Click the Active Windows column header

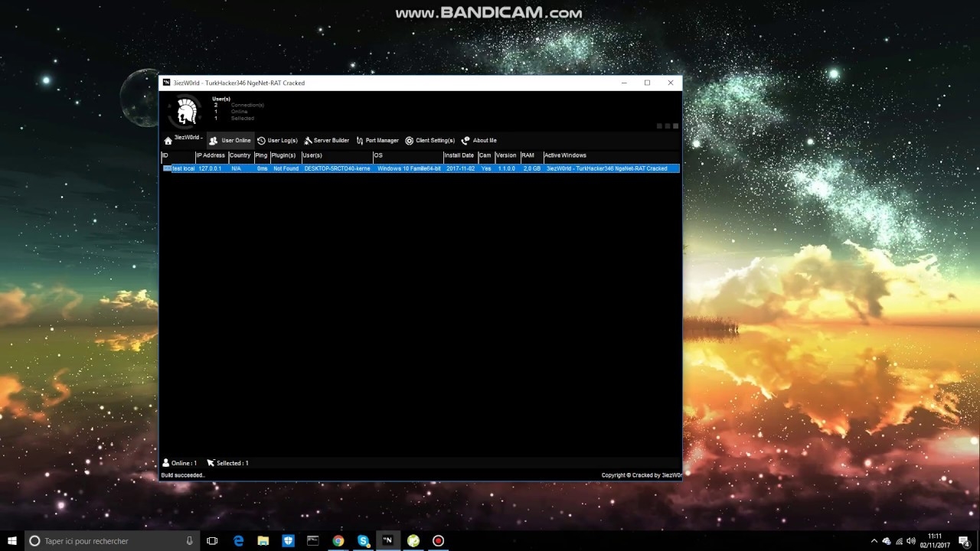(x=611, y=155)
